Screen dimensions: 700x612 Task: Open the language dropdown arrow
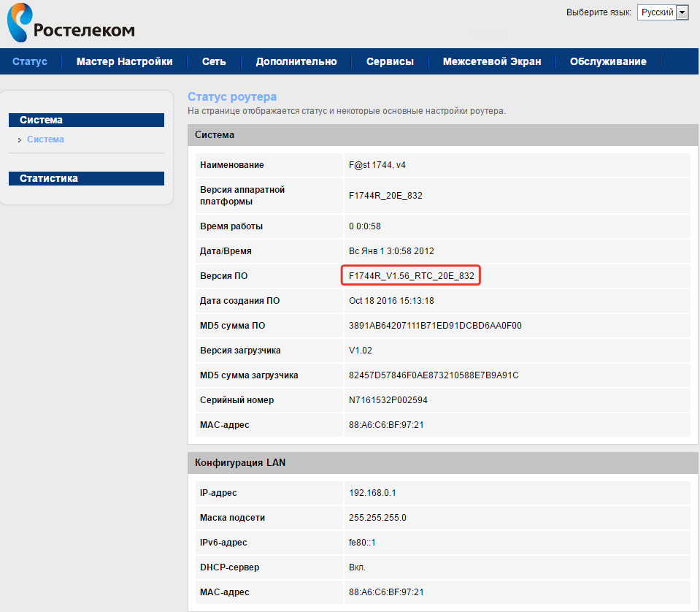point(682,12)
